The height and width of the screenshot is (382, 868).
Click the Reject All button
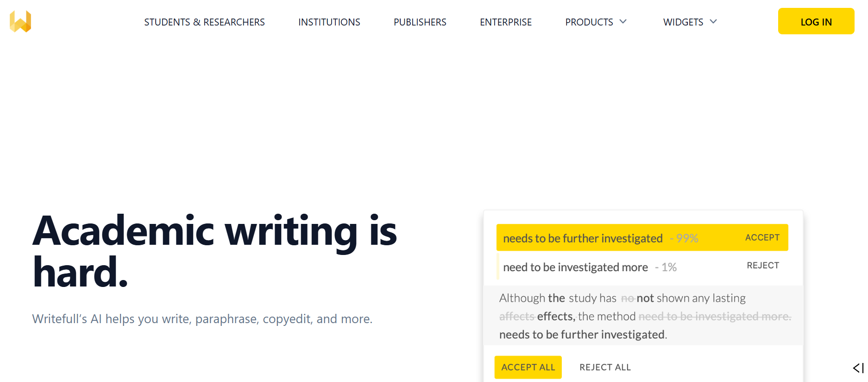605,367
